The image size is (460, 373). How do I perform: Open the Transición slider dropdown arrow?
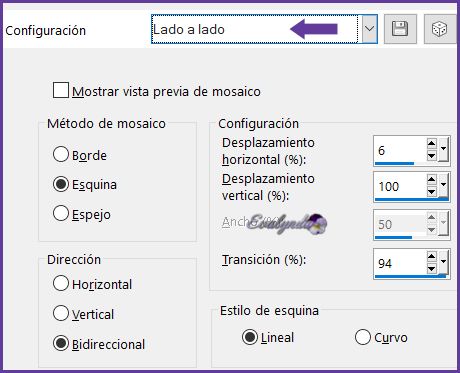click(443, 262)
